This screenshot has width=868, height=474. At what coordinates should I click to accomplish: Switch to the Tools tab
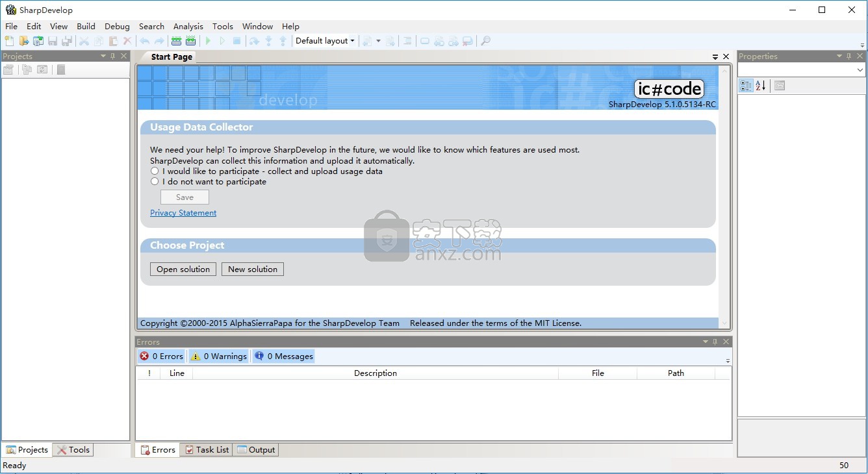73,449
